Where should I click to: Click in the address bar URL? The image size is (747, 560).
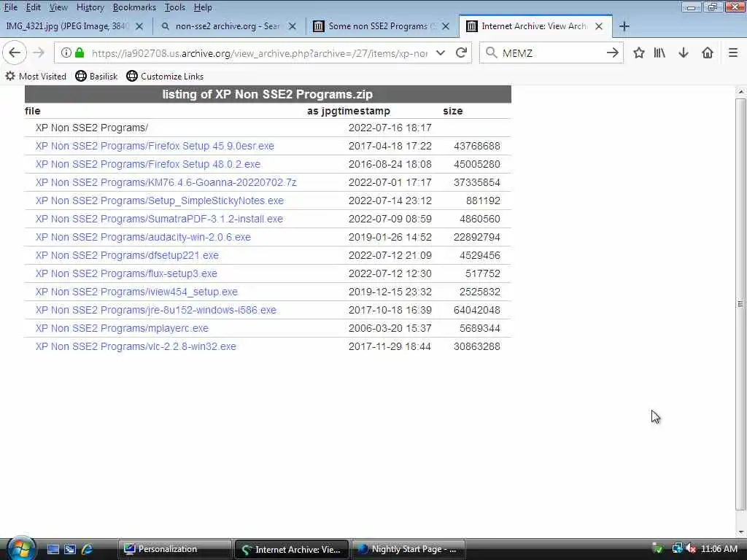(x=260, y=52)
